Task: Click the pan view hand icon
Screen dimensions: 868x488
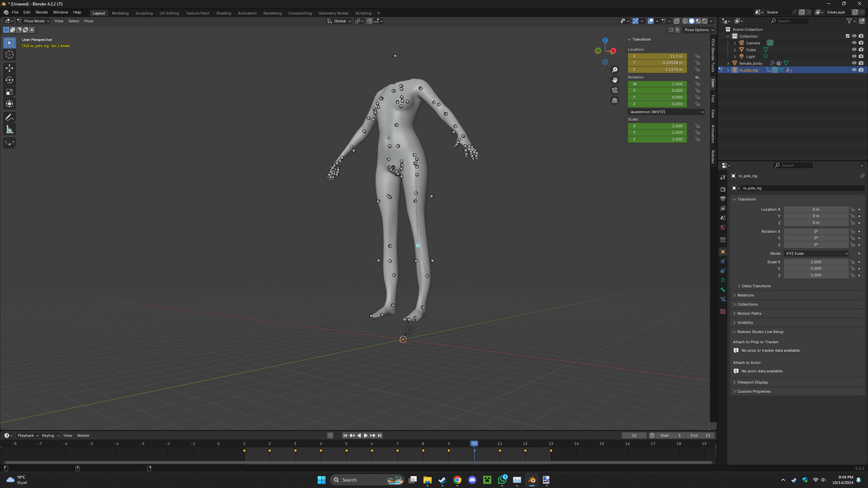Action: pos(615,80)
